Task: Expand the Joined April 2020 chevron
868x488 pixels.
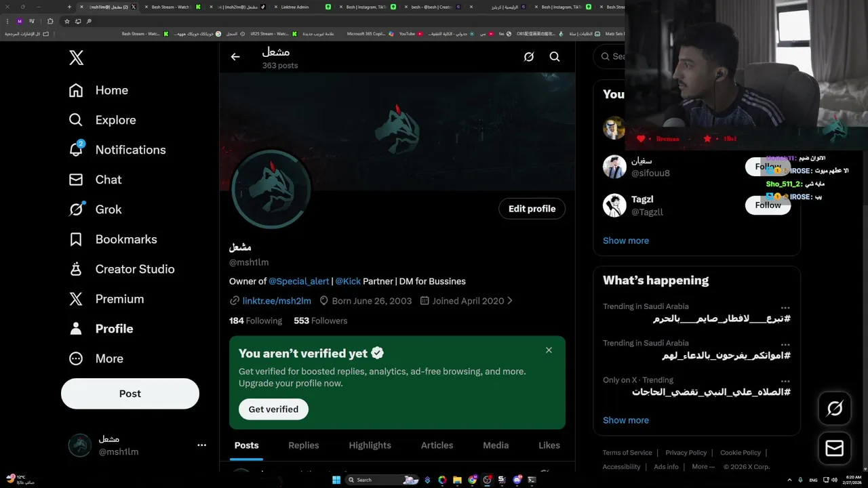Action: (510, 301)
